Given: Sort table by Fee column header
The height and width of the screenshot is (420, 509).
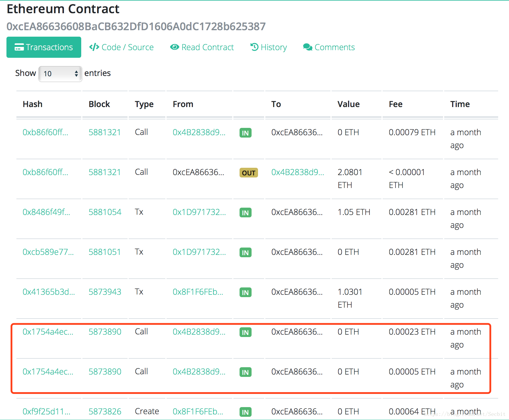Looking at the screenshot, I should pyautogui.click(x=396, y=104).
